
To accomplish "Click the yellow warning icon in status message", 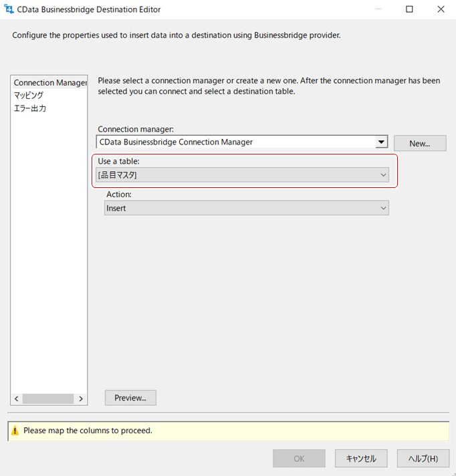I will pyautogui.click(x=15, y=431).
